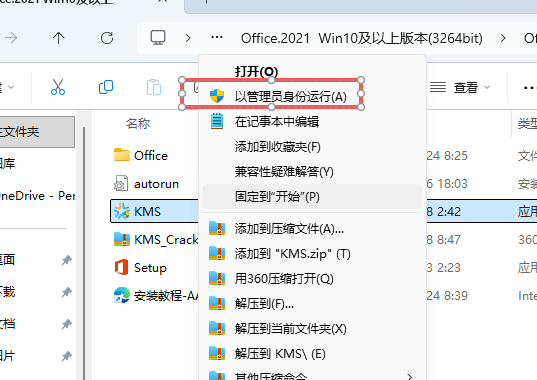Select the autorun file
The height and width of the screenshot is (380, 537).
[157, 184]
